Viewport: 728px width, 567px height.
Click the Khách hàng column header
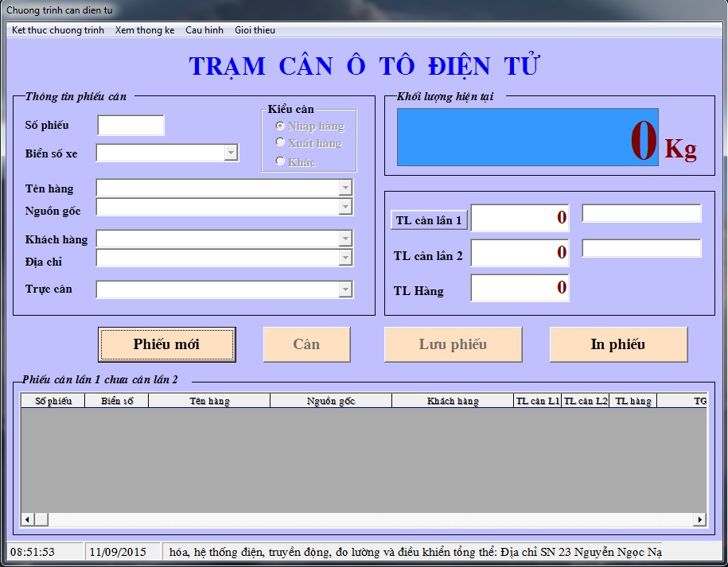pos(453,401)
